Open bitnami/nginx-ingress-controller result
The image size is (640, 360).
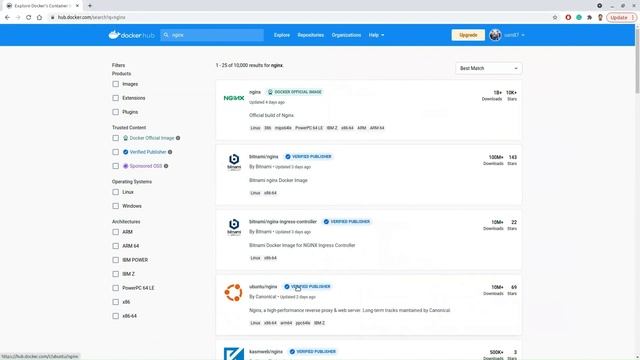tap(283, 222)
